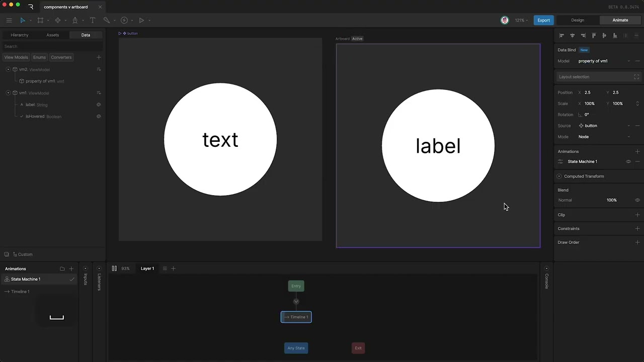Select the arrow Select tool

click(x=23, y=20)
